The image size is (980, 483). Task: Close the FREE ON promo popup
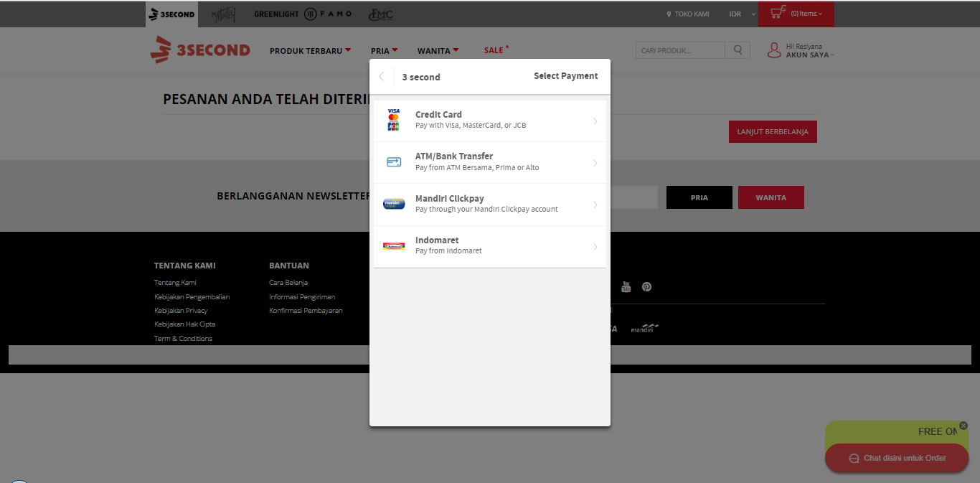click(x=963, y=426)
